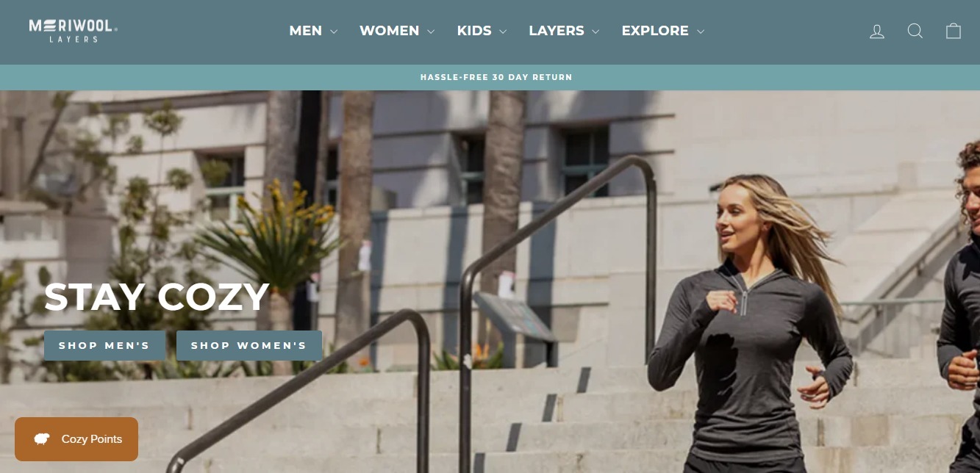The height and width of the screenshot is (473, 980).
Task: Expand the LAYERS dropdown chevron
Action: click(595, 32)
